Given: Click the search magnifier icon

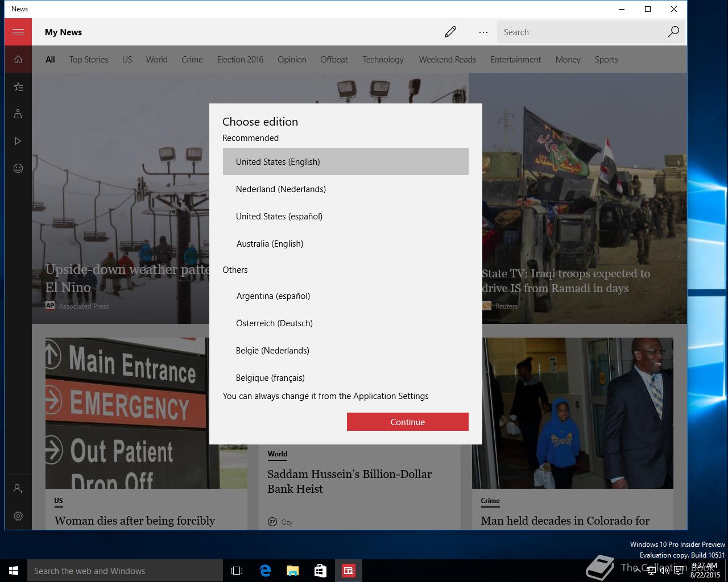Looking at the screenshot, I should [673, 32].
